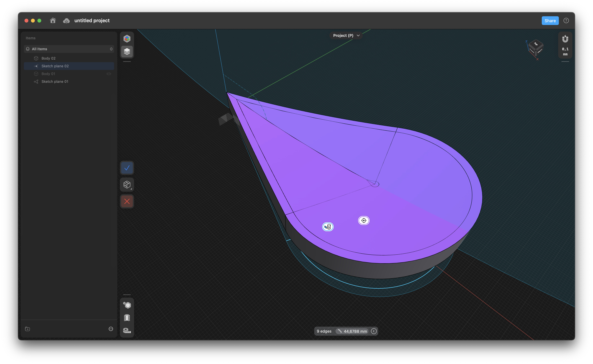Click the tape measure tool icon
Viewport: 593px width, 364px height.
pyautogui.click(x=127, y=330)
